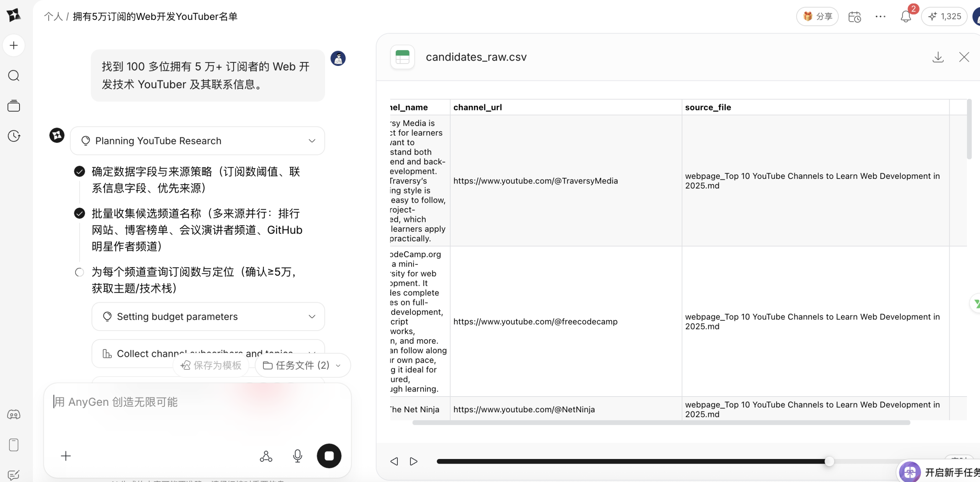Download candidates_raw.csv file
980x482 pixels.
[938, 57]
